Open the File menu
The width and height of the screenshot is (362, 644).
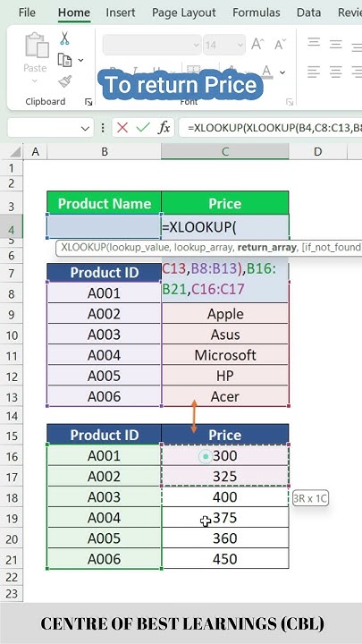point(27,13)
